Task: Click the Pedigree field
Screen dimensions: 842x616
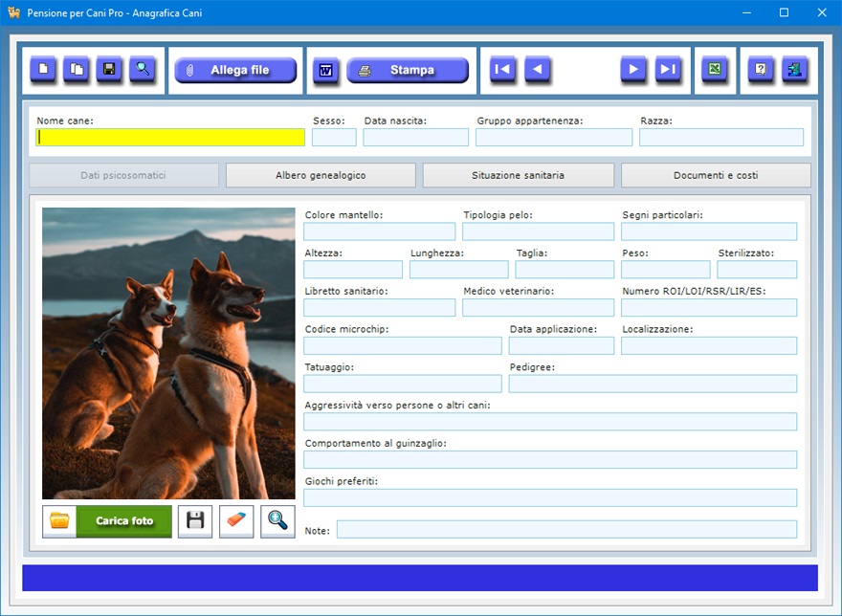Action: (653, 384)
